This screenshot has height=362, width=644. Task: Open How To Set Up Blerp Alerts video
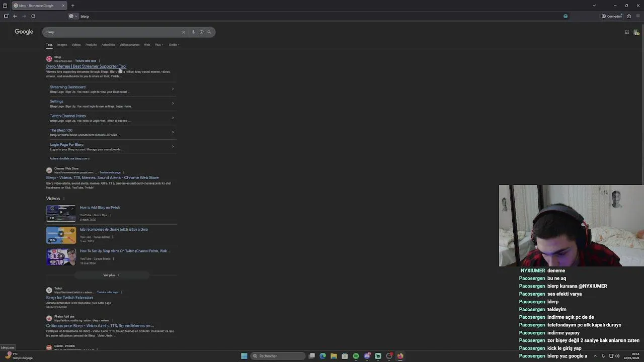click(125, 251)
